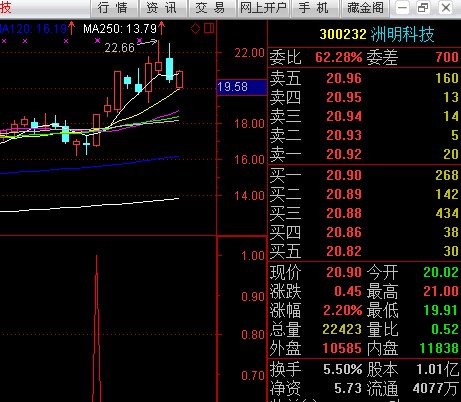Click the 藏金阁 button

[x=365, y=8]
